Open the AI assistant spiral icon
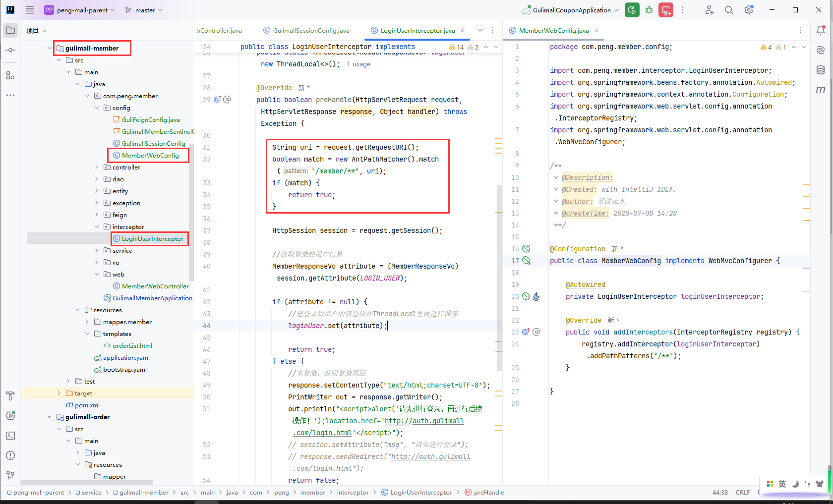833x504 pixels. [x=821, y=50]
